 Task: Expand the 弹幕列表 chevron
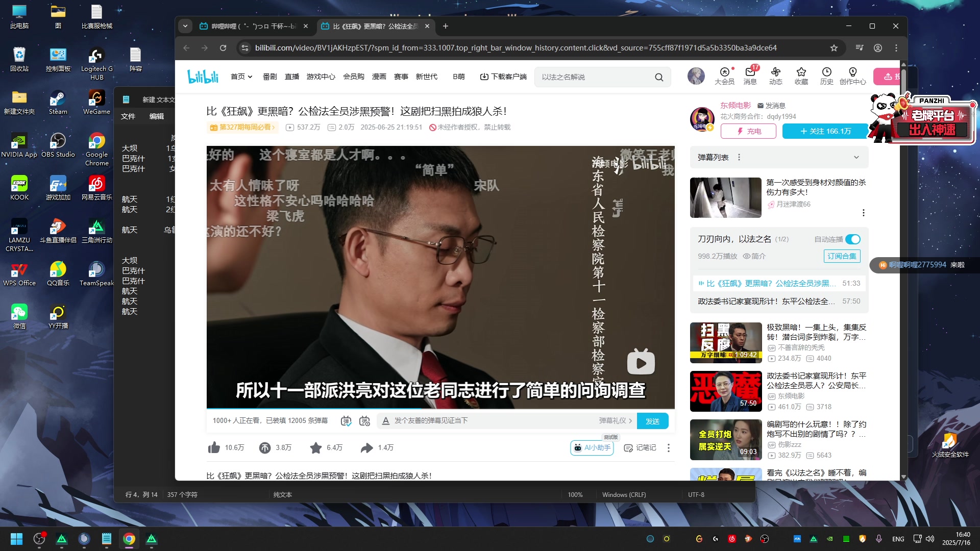pyautogui.click(x=856, y=157)
